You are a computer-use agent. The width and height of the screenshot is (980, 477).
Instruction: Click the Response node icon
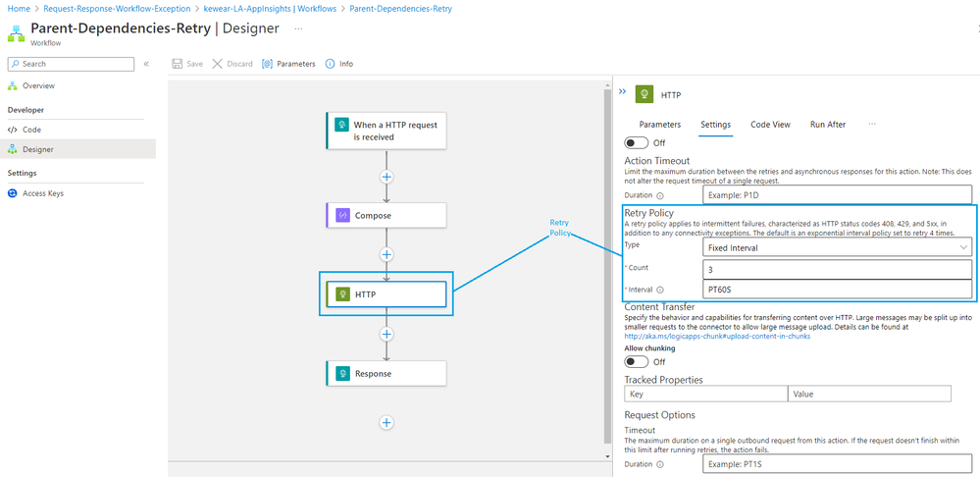[342, 373]
